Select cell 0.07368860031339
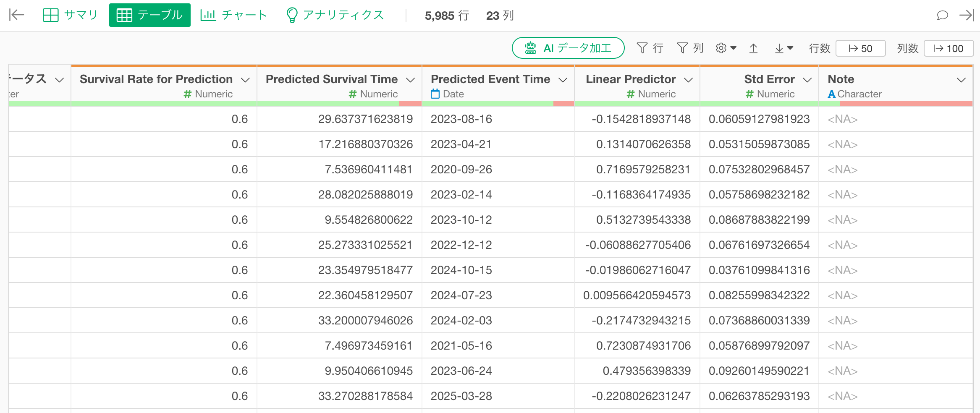The image size is (980, 413). point(759,321)
